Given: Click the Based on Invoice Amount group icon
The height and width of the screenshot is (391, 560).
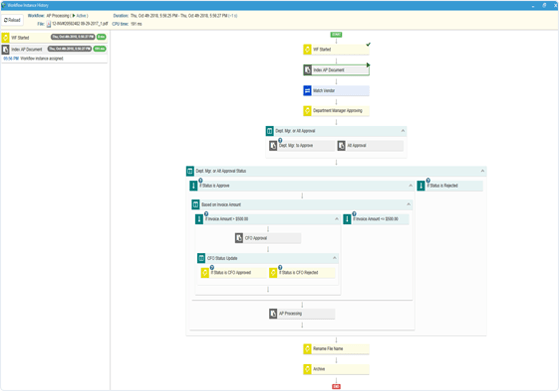Looking at the screenshot, I should click(195, 205).
